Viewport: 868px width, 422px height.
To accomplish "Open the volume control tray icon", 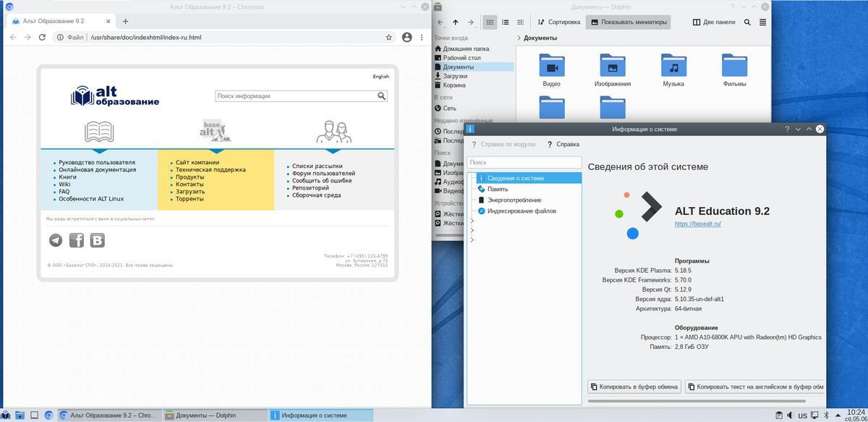I will [790, 415].
